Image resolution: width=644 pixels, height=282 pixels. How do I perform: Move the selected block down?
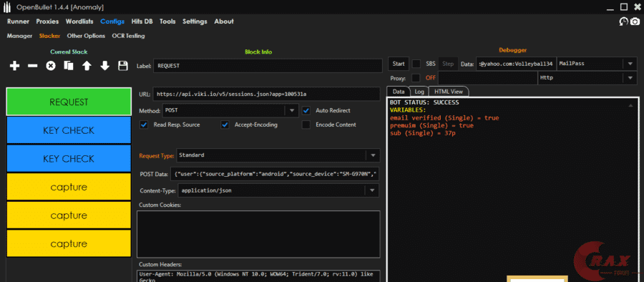point(104,66)
